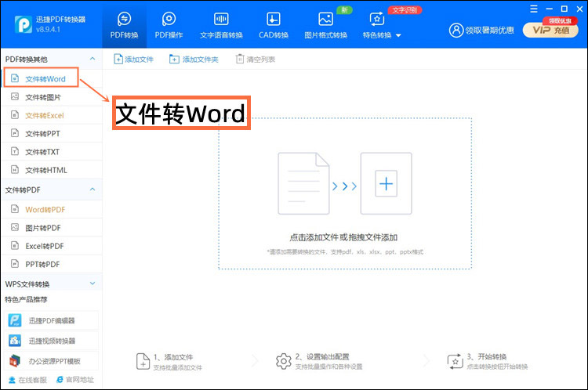Click the 特色转换 star icon
This screenshot has width=588, height=390.
[x=377, y=19]
